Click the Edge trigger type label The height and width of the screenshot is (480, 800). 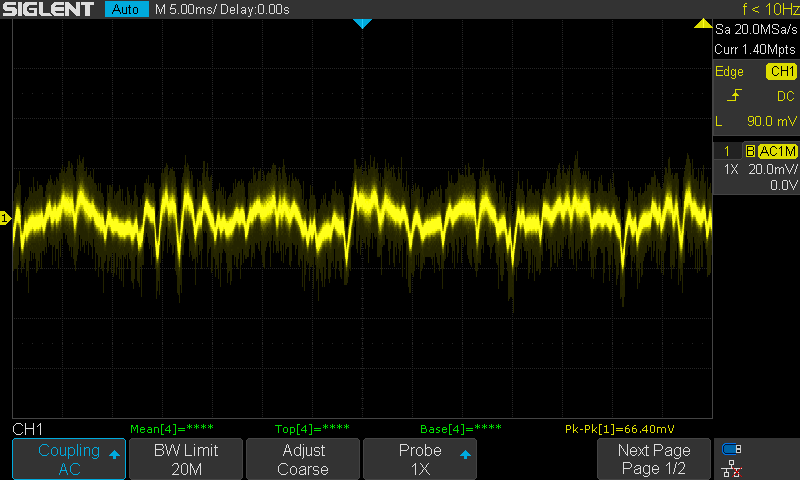point(729,71)
